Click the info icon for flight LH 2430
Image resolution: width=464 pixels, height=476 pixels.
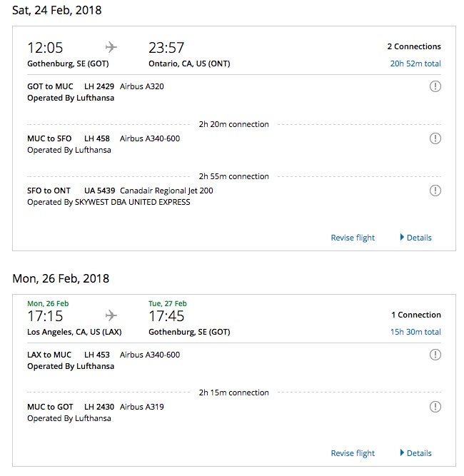pos(435,407)
